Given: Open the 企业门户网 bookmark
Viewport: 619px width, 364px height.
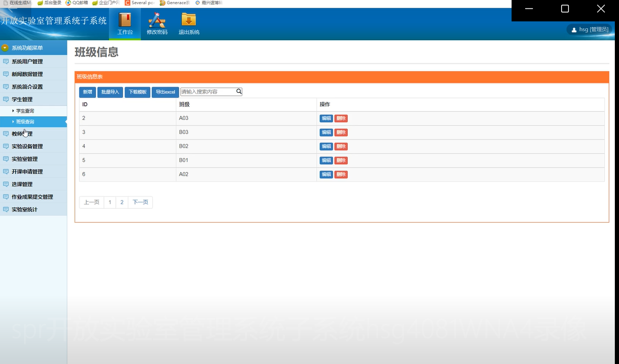Looking at the screenshot, I should tap(106, 3).
